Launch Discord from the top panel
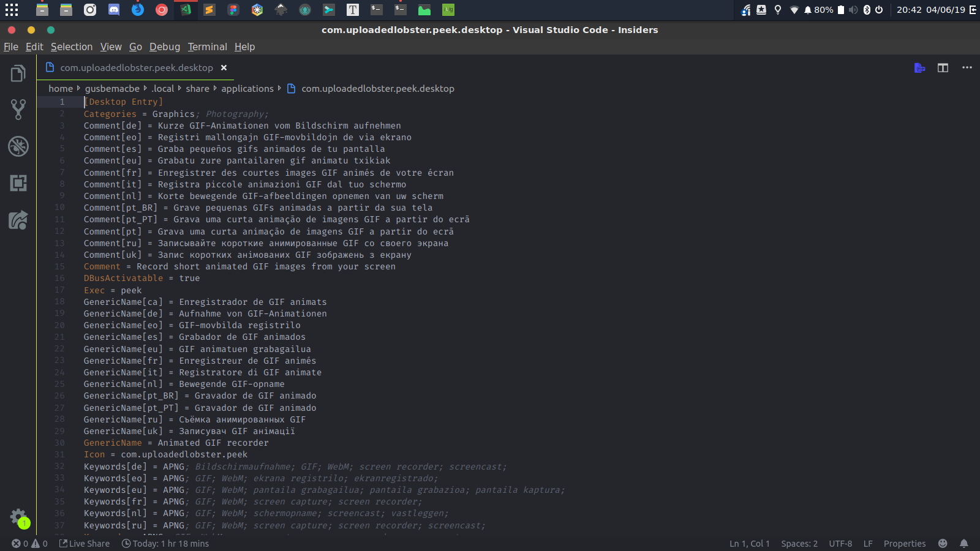This screenshot has width=980, height=551. click(114, 10)
